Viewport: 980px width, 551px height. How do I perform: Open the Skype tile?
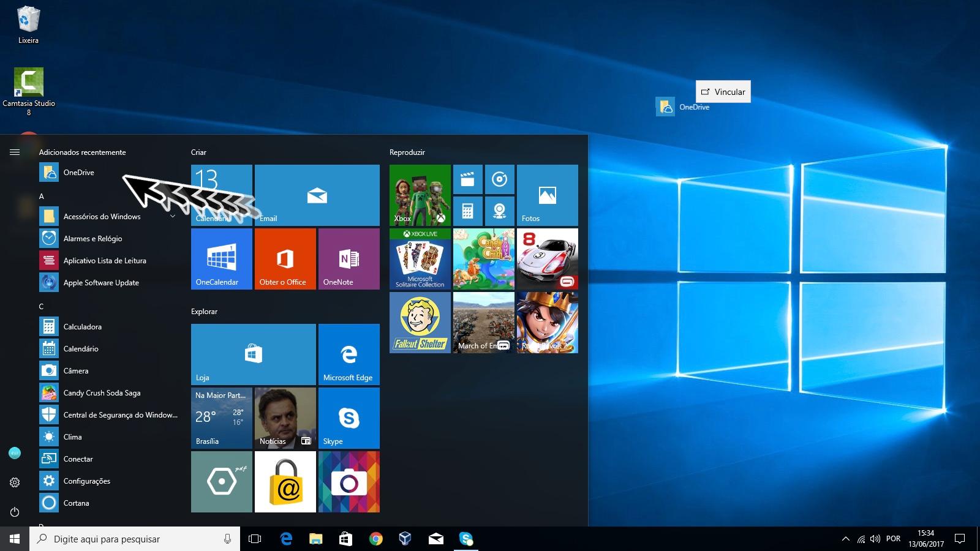pos(349,418)
